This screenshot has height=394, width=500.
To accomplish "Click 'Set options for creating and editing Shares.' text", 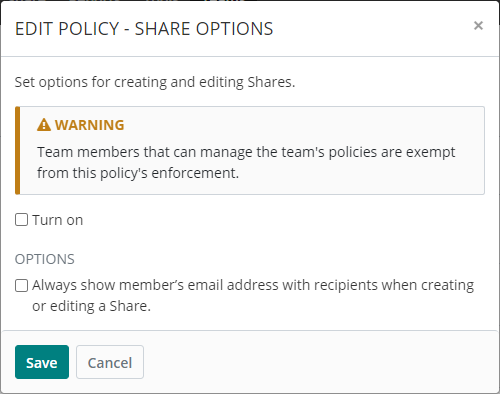I will 155,82.
